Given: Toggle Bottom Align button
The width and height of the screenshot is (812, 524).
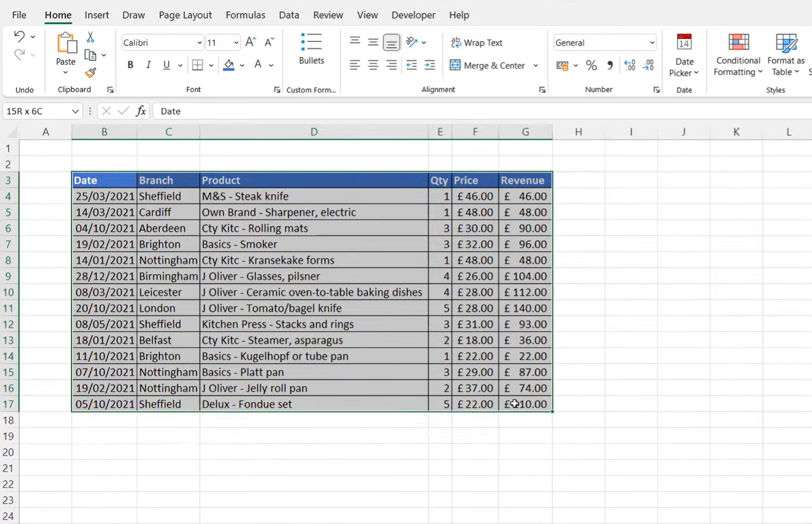Looking at the screenshot, I should point(391,42).
